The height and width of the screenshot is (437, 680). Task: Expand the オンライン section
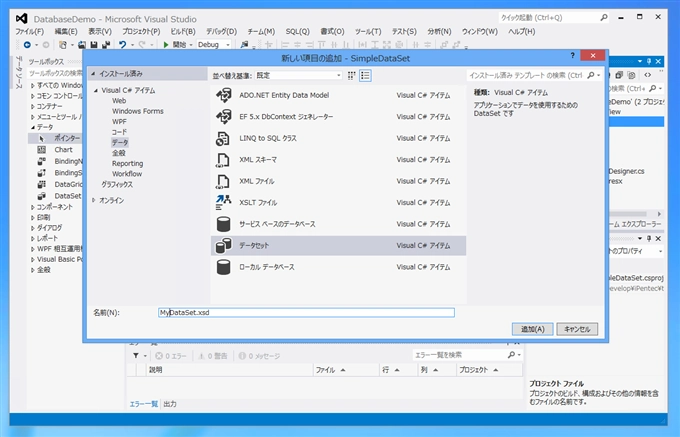coord(94,200)
